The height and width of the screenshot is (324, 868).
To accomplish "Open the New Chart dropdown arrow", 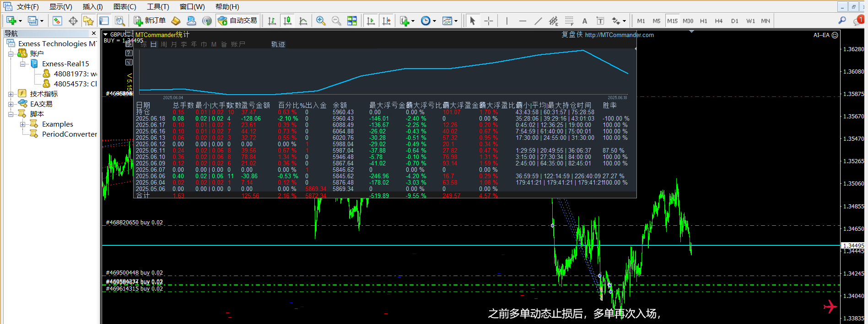I will coord(20,21).
